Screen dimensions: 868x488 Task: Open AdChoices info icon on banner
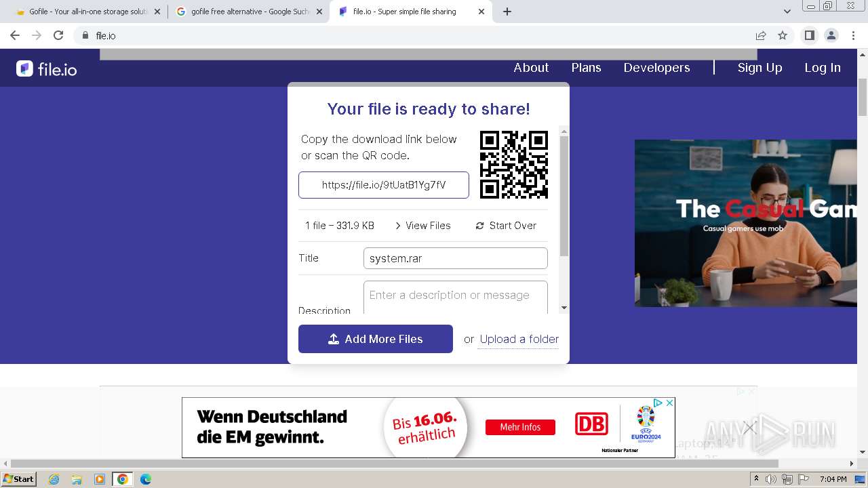click(x=658, y=403)
